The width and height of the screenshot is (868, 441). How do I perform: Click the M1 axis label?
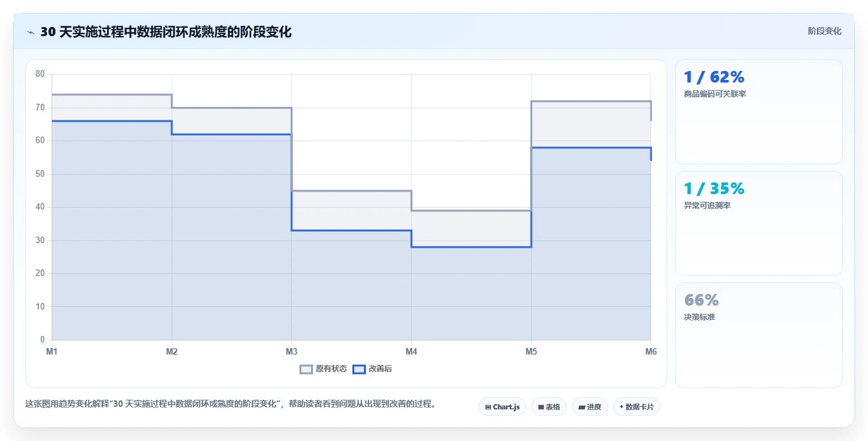(x=52, y=351)
